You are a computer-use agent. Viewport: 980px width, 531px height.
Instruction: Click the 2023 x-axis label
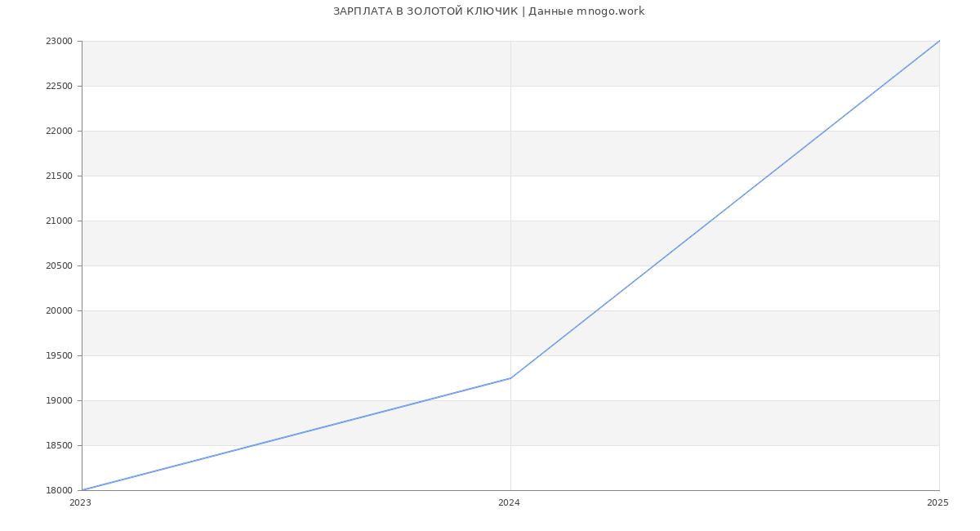tap(80, 503)
